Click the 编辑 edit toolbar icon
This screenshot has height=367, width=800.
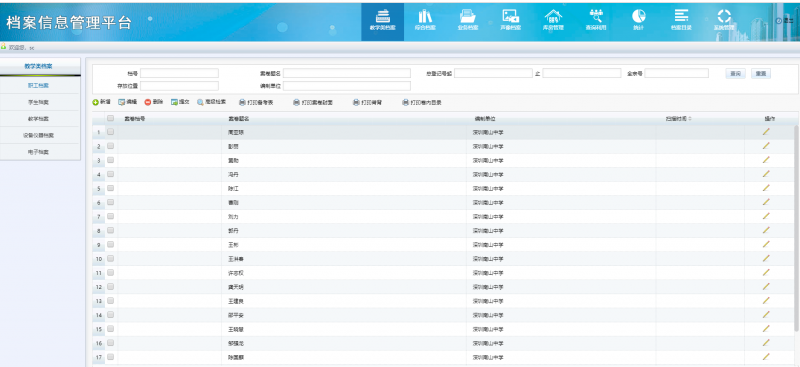[x=121, y=103]
